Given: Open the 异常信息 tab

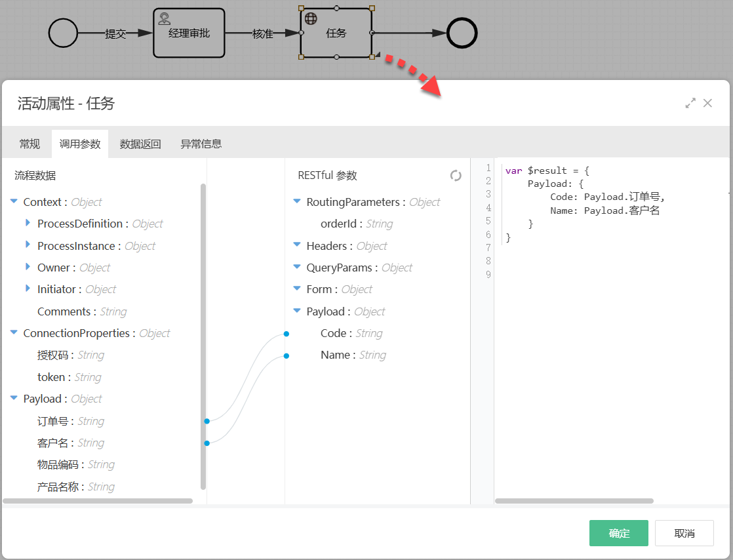Looking at the screenshot, I should coord(201,144).
